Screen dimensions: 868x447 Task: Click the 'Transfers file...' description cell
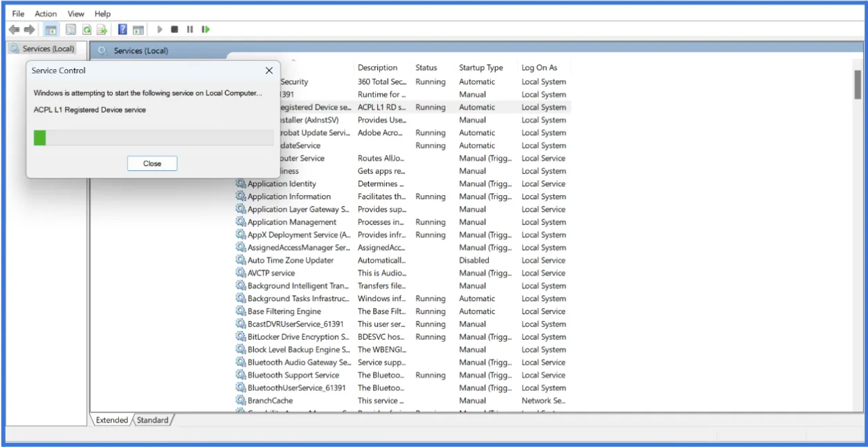point(382,286)
